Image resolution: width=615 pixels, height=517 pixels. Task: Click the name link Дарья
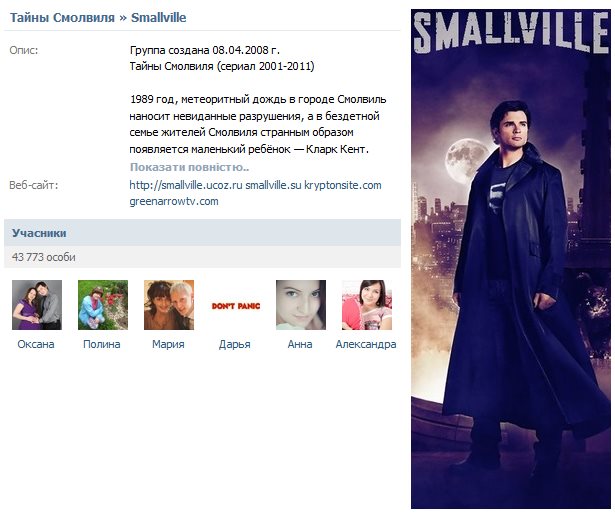[235, 344]
